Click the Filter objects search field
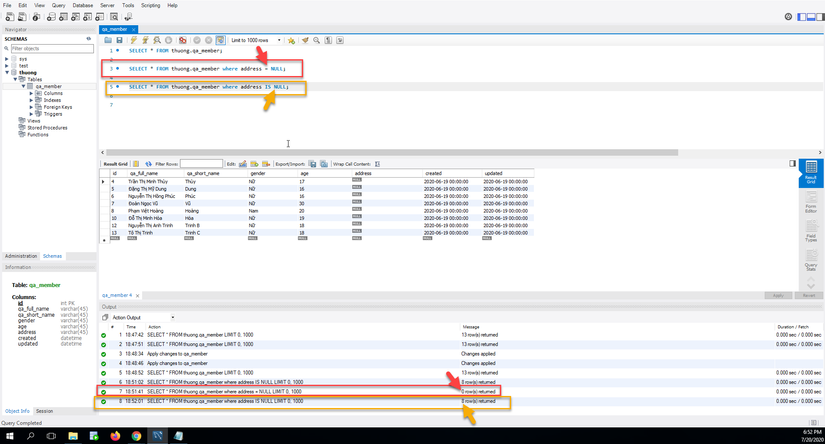825x444 pixels. tap(50, 48)
